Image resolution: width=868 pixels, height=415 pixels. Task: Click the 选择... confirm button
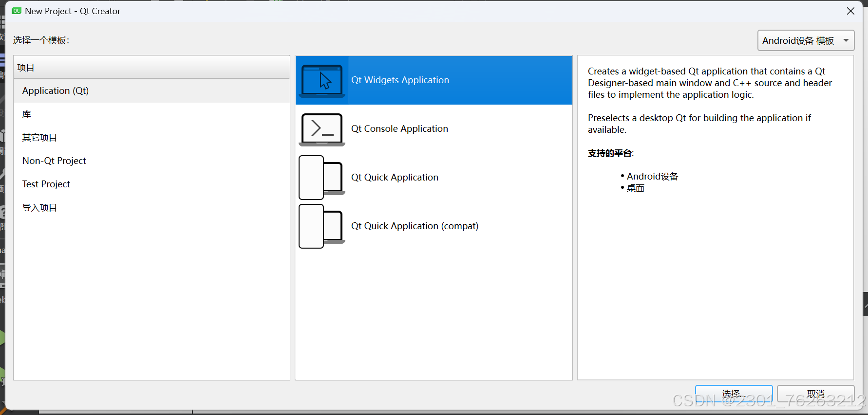click(734, 394)
